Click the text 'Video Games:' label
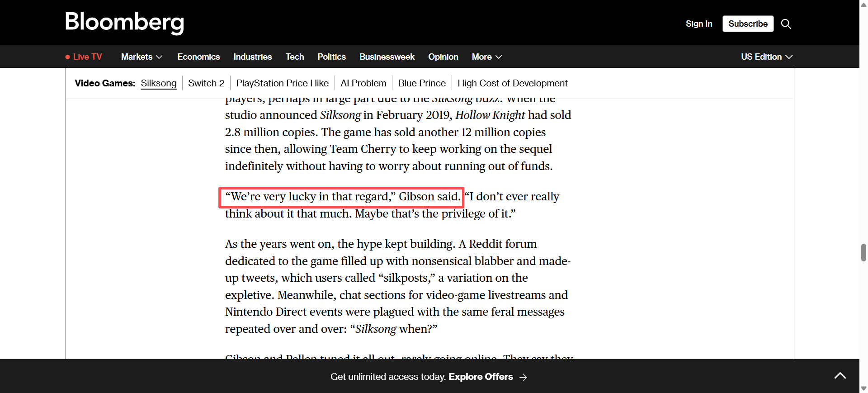 (105, 83)
